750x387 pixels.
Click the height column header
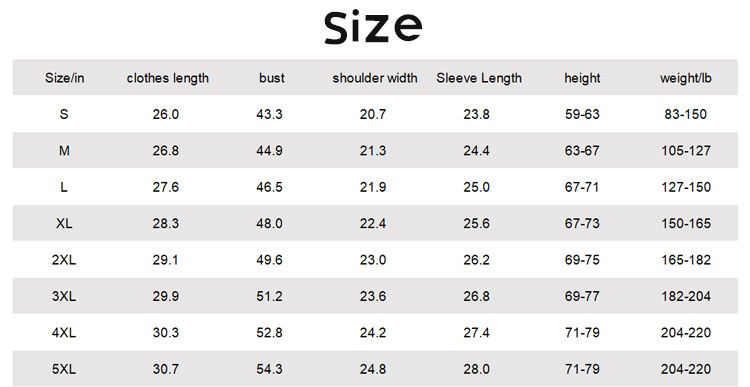point(582,78)
